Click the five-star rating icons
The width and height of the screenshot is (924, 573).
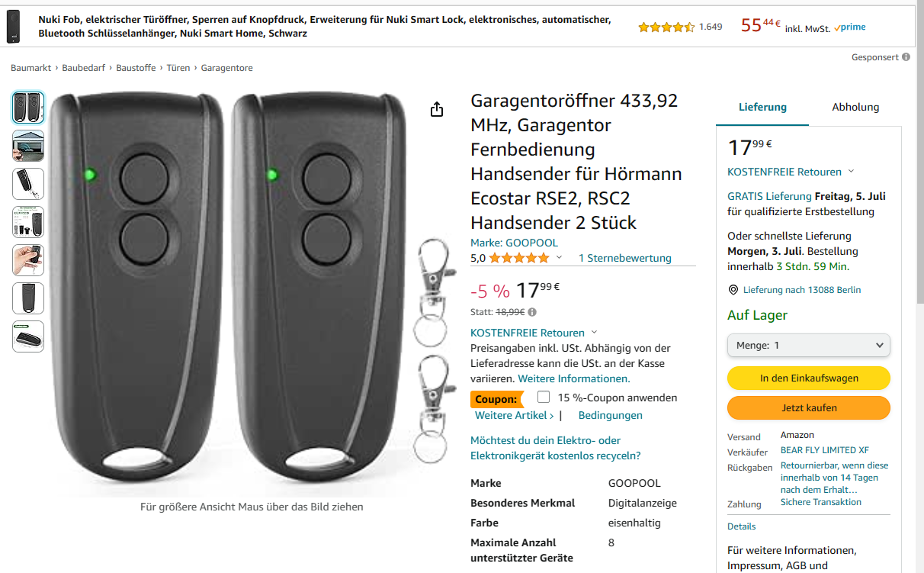pyautogui.click(x=518, y=258)
